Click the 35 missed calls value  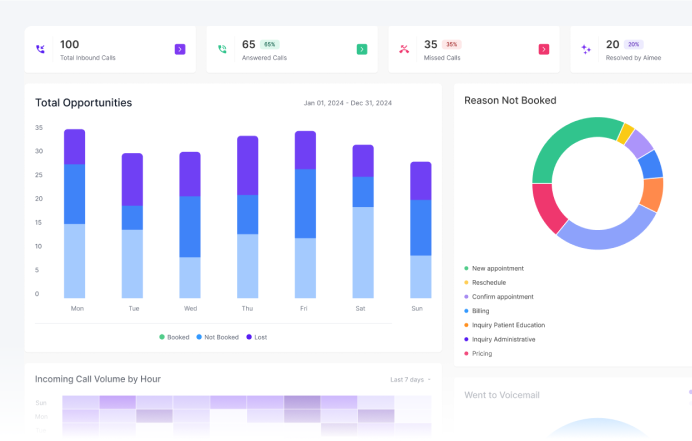tap(430, 44)
